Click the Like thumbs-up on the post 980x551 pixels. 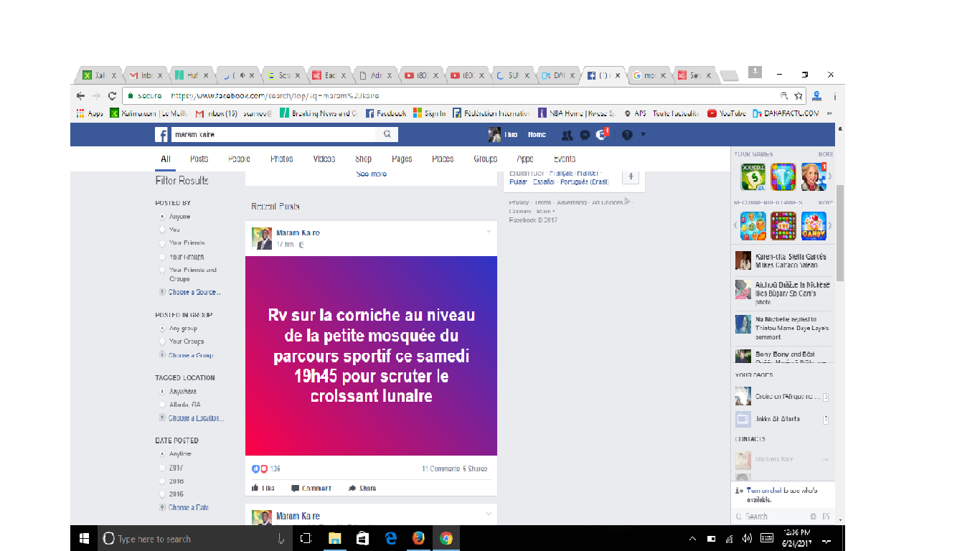pyautogui.click(x=263, y=488)
